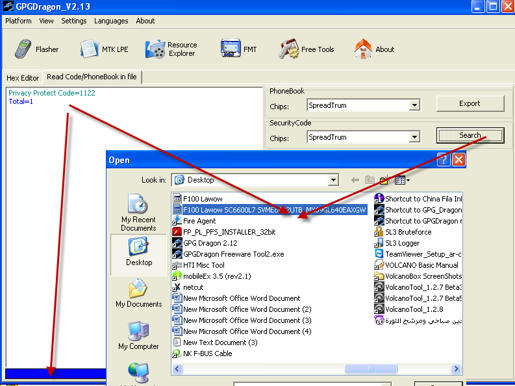Select VolcanoBox ScreenShots folder
Viewport: 515px width, 386px height.
point(418,276)
